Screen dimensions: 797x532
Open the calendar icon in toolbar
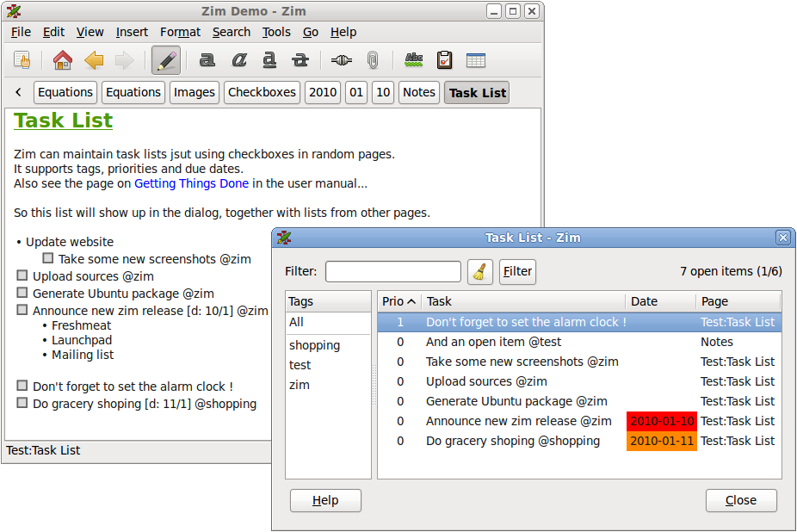coord(476,60)
